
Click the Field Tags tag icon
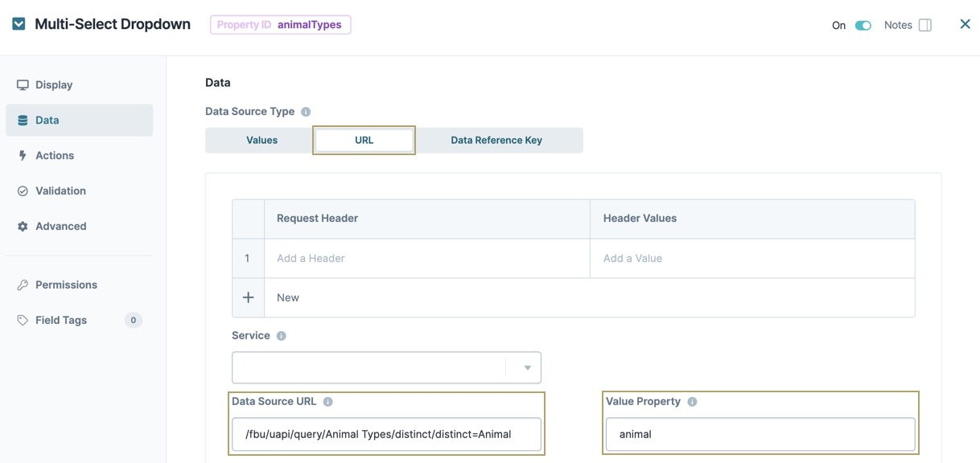pos(23,320)
